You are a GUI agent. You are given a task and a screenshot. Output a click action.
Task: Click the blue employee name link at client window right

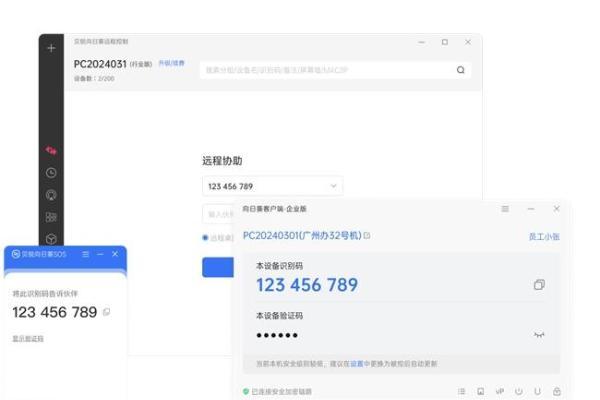tap(544, 237)
